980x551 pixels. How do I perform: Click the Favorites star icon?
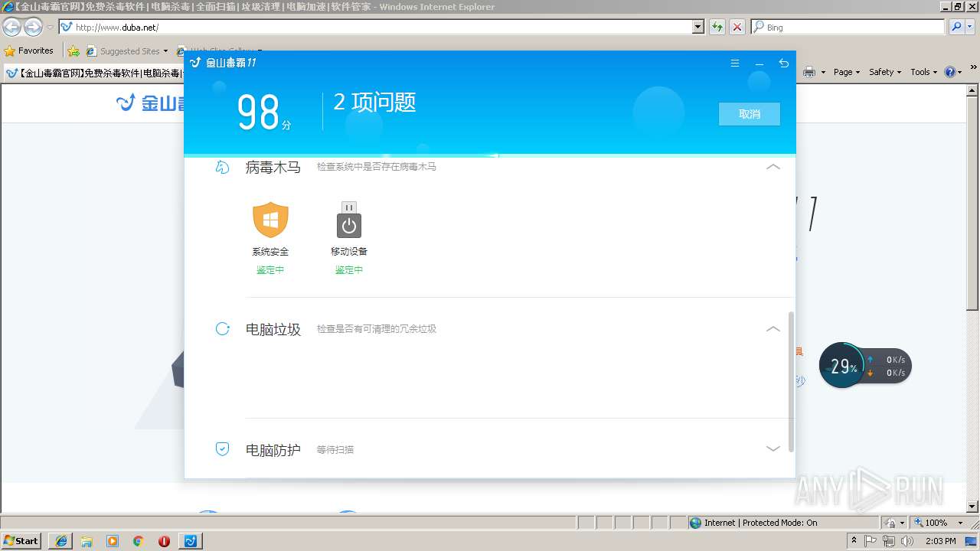click(x=10, y=51)
